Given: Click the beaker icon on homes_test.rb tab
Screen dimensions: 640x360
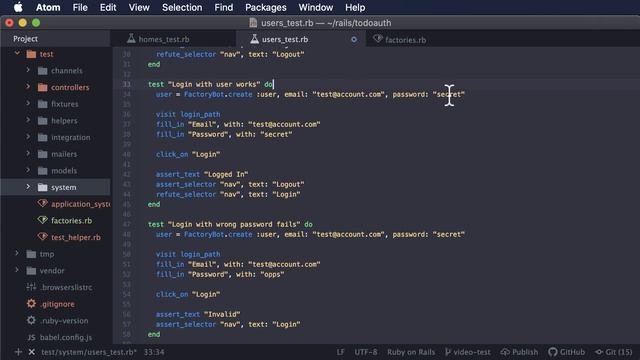Looking at the screenshot, I should (x=131, y=39).
